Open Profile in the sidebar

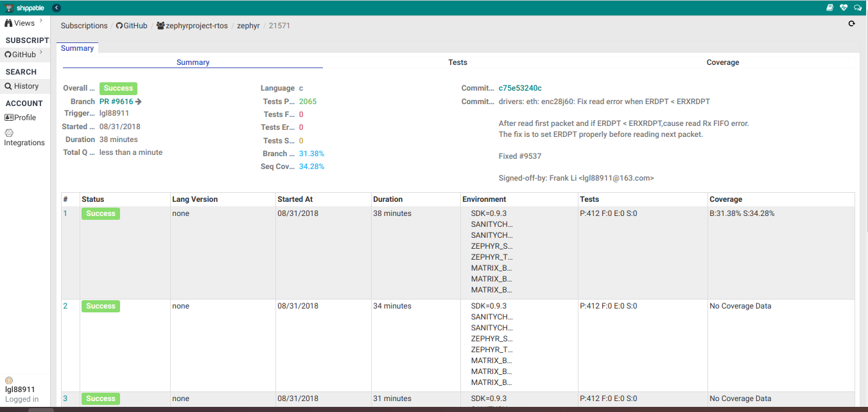click(25, 118)
